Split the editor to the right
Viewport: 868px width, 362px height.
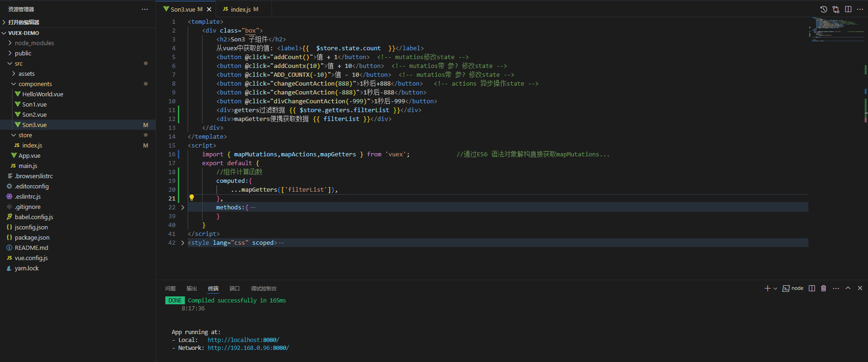pyautogui.click(x=848, y=9)
